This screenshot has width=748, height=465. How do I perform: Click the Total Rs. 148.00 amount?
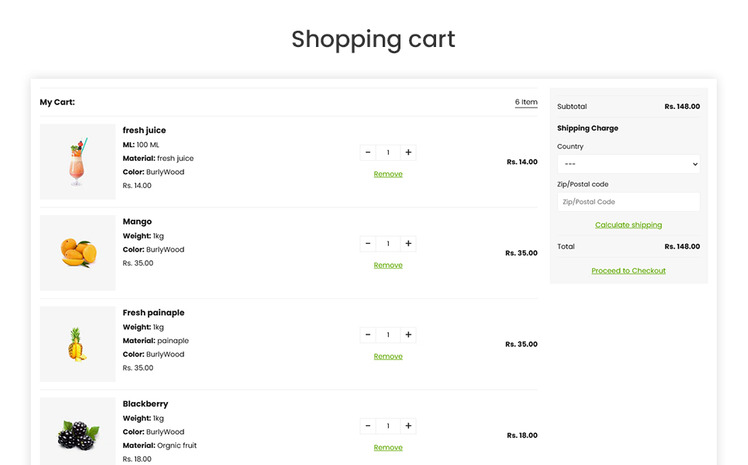pyautogui.click(x=682, y=247)
